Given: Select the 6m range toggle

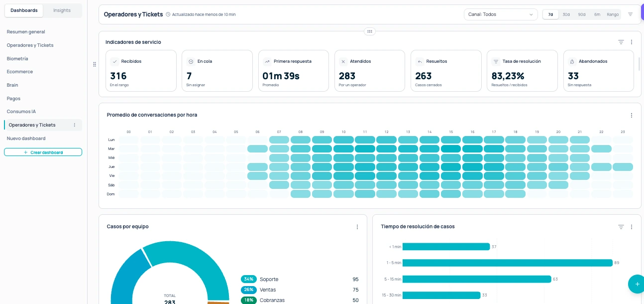Looking at the screenshot, I should coord(597,14).
